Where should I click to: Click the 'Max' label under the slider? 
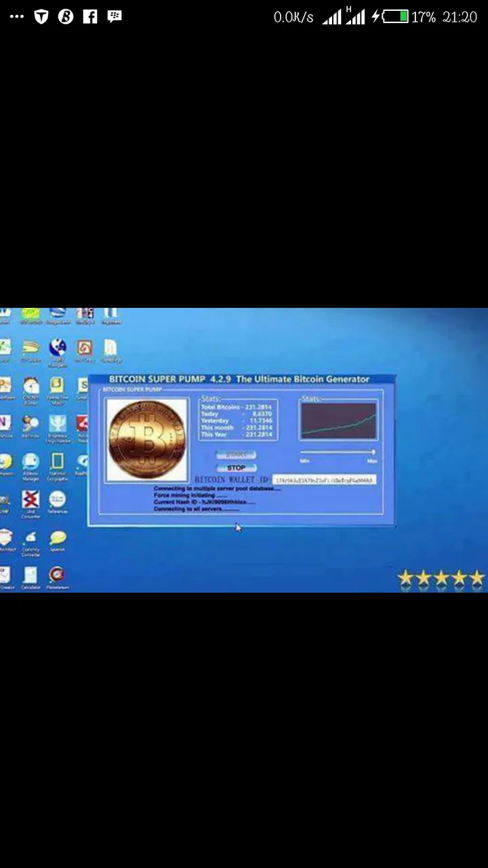point(372,460)
